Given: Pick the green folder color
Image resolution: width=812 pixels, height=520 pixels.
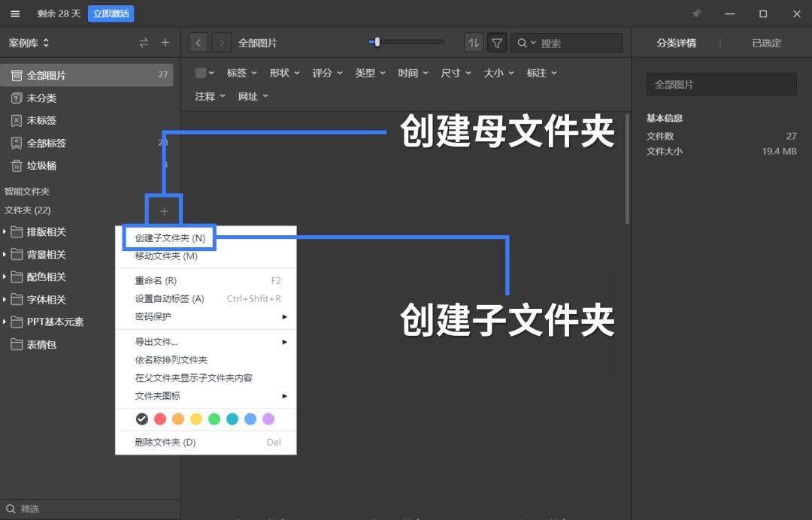Looking at the screenshot, I should click(214, 419).
